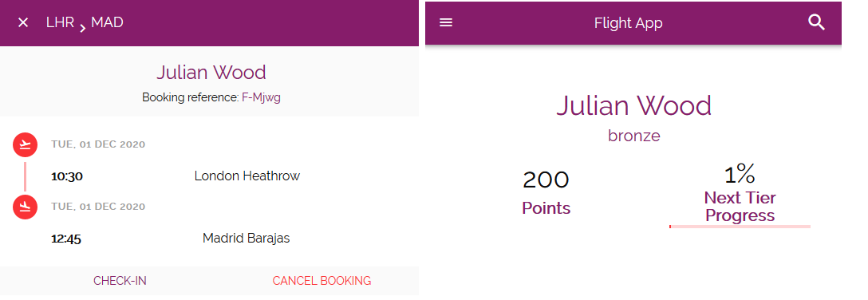This screenshot has height=300, width=868.
Task: Select the Madrid Barajas airport label
Action: pyautogui.click(x=247, y=238)
